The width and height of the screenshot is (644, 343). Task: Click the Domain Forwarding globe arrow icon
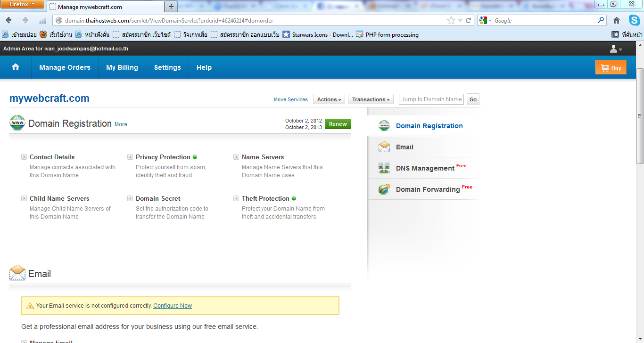click(x=384, y=189)
